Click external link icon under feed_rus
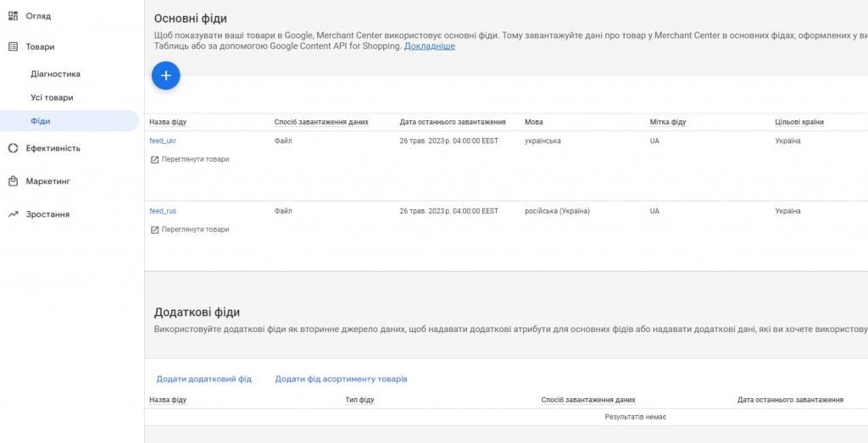This screenshot has width=868, height=443. point(154,230)
